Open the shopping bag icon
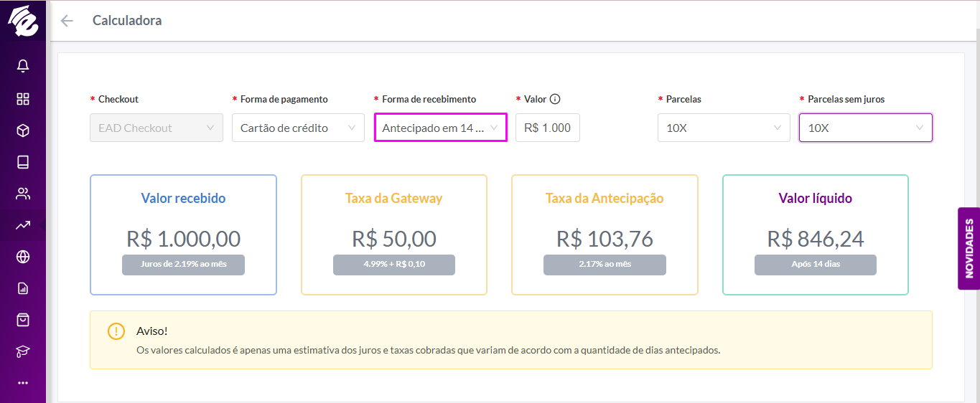 click(23, 320)
